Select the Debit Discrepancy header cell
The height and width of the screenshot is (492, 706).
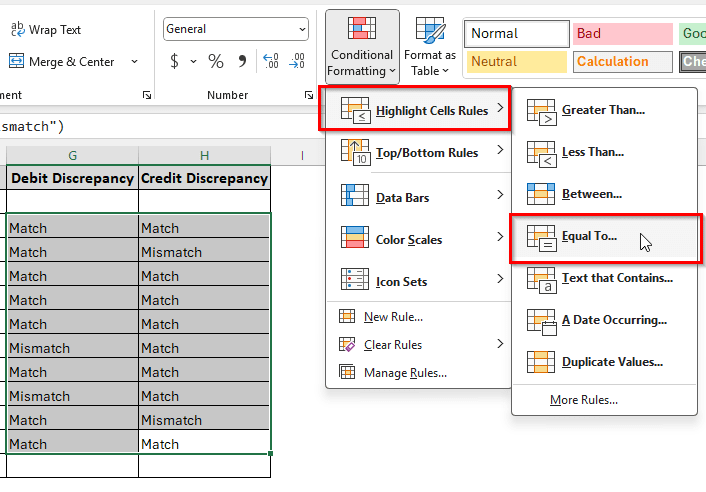[72, 178]
